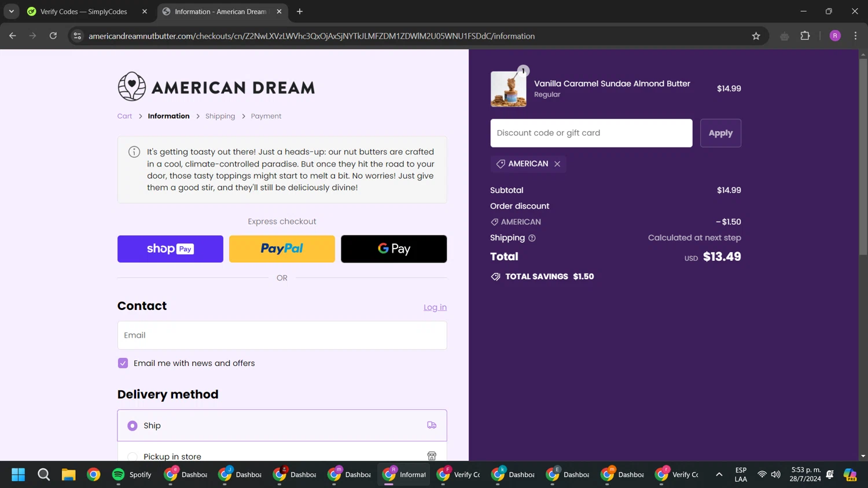The image size is (868, 488).
Task: Click the Order discount −$1.50 value
Action: click(x=728, y=222)
